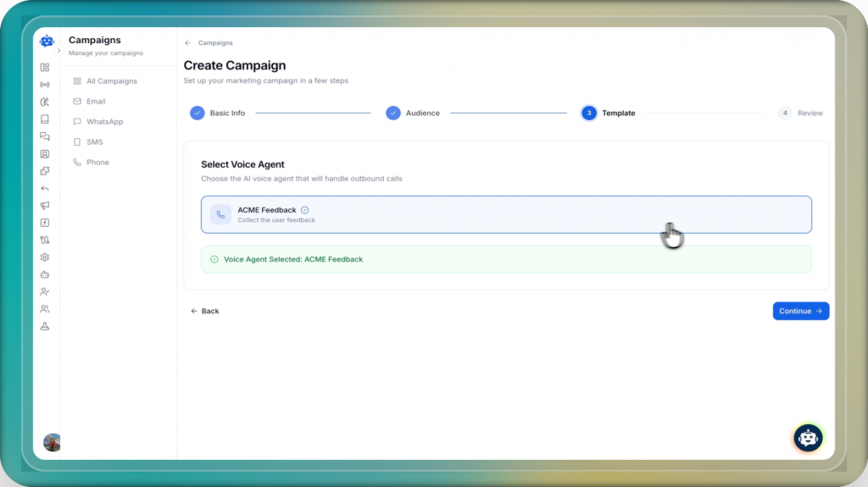Viewport: 868px width, 487px height.
Task: Open the chat conversations icon in sidebar
Action: (x=45, y=136)
